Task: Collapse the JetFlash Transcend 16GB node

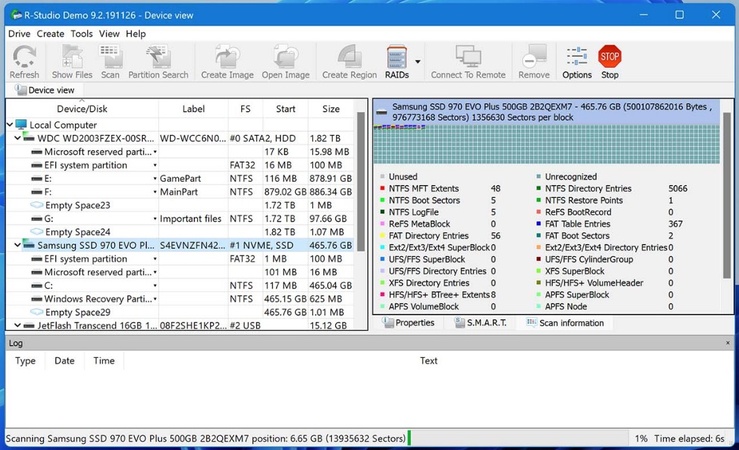Action: [17, 325]
